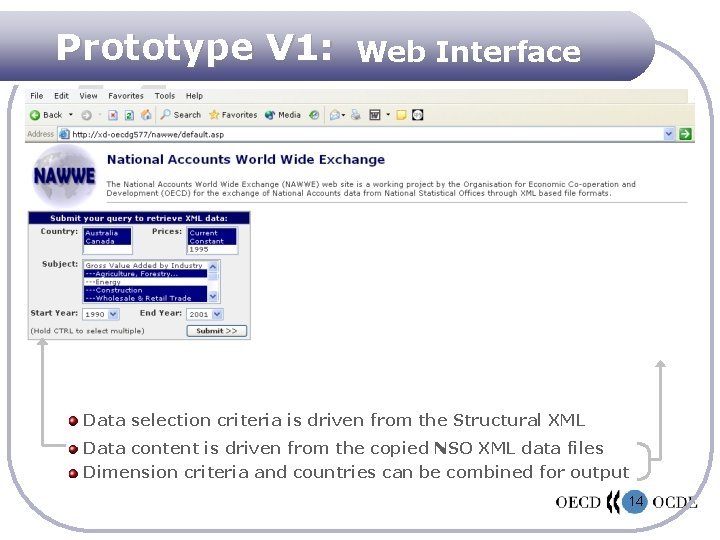720x540 pixels.
Task: Click the Submit >> button
Action: pos(217,331)
